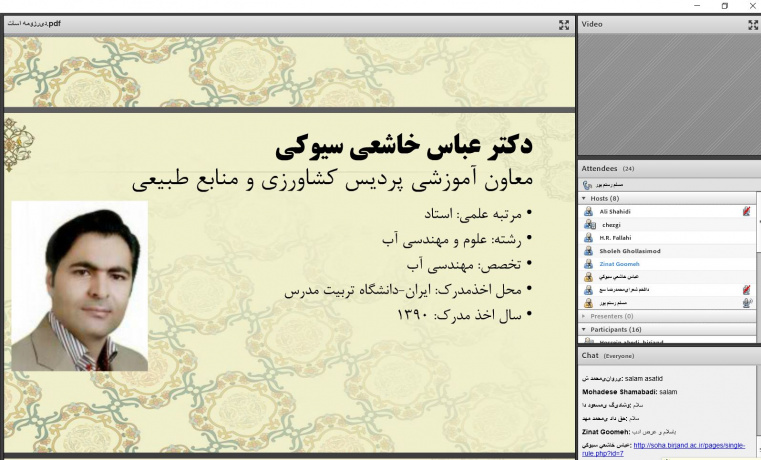Minimize the meeting window
The width and height of the screenshot is (761, 460).
point(697,6)
